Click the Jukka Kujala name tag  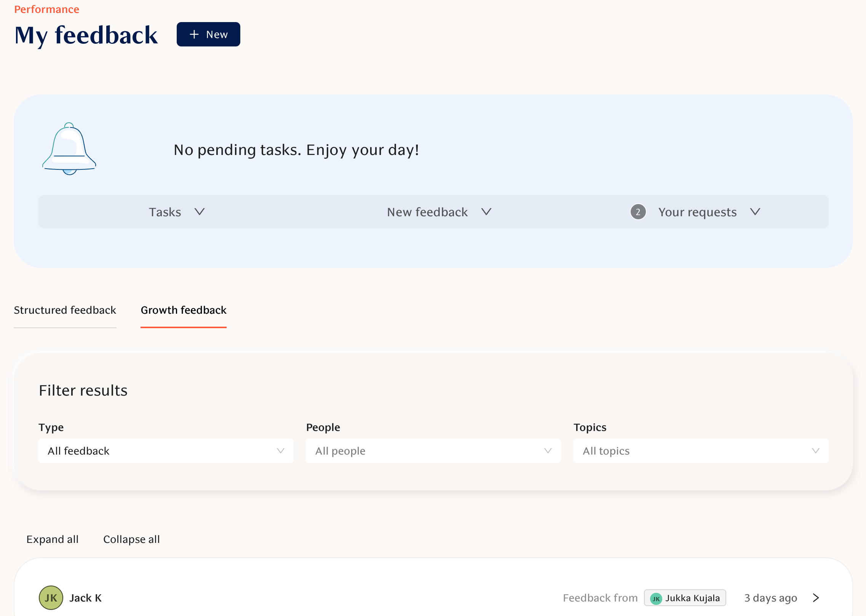coord(692,598)
